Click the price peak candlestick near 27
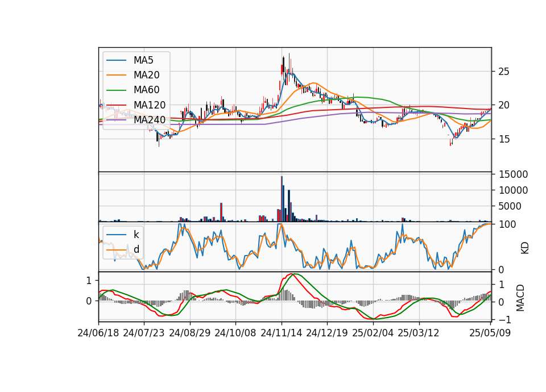Viewport: 546px width, 392px height. click(x=289, y=68)
